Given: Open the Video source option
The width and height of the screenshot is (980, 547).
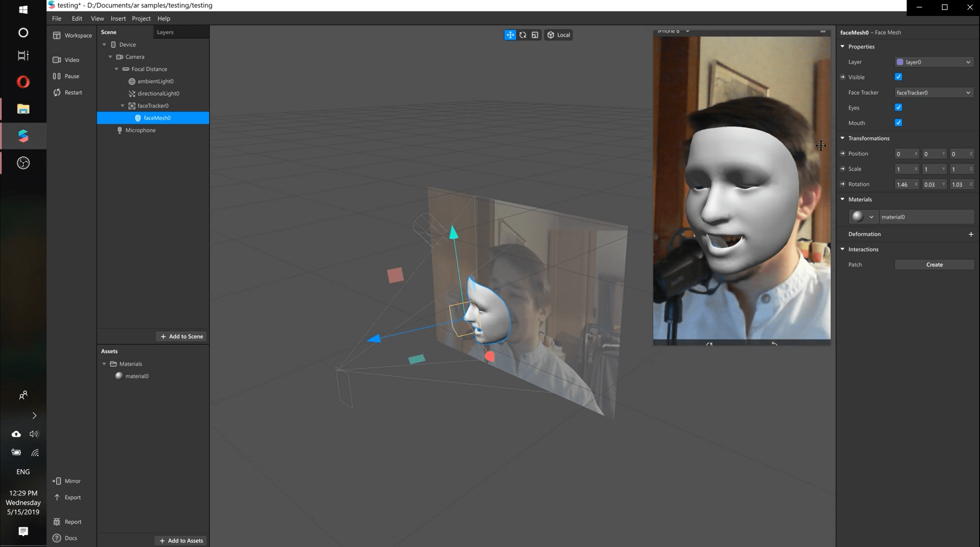Looking at the screenshot, I should click(57, 60).
